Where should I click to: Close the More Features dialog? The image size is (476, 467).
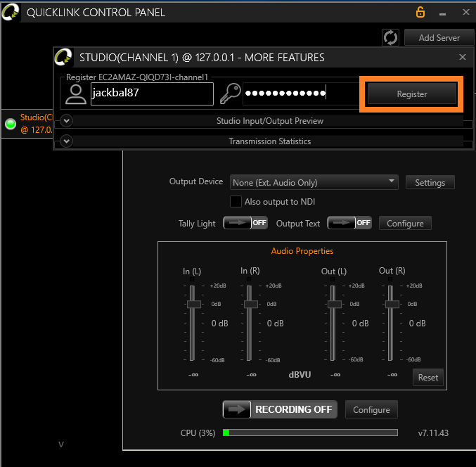point(463,57)
